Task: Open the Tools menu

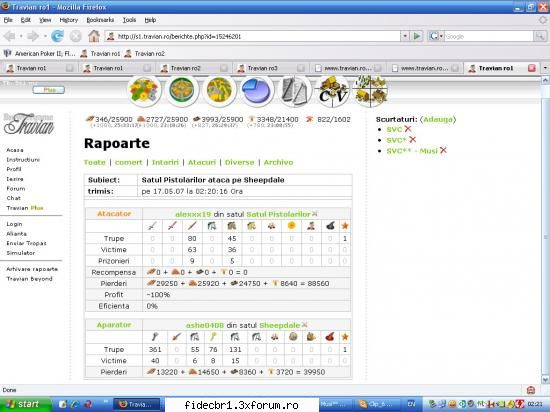Action: (x=129, y=20)
